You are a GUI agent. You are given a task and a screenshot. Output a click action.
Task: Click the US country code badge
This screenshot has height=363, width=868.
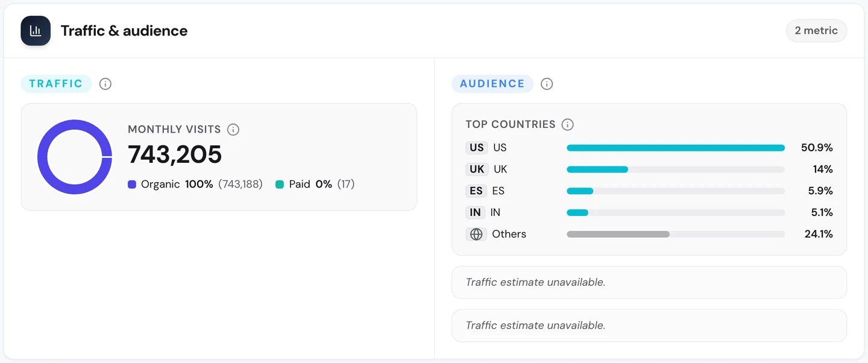477,148
